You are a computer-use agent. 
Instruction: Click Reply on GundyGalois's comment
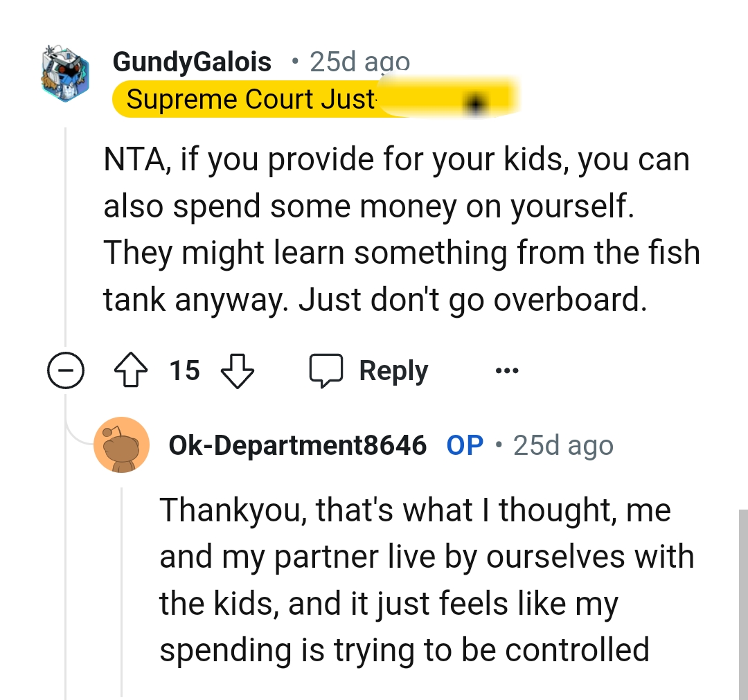393,370
